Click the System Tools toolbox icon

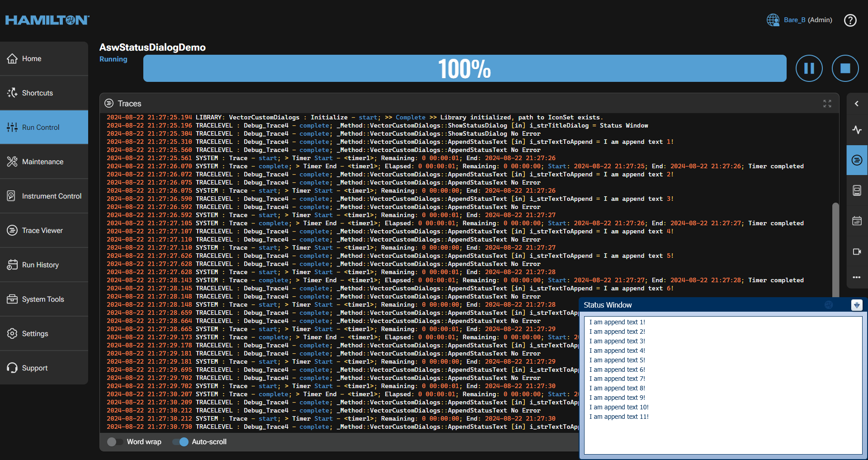click(12, 299)
